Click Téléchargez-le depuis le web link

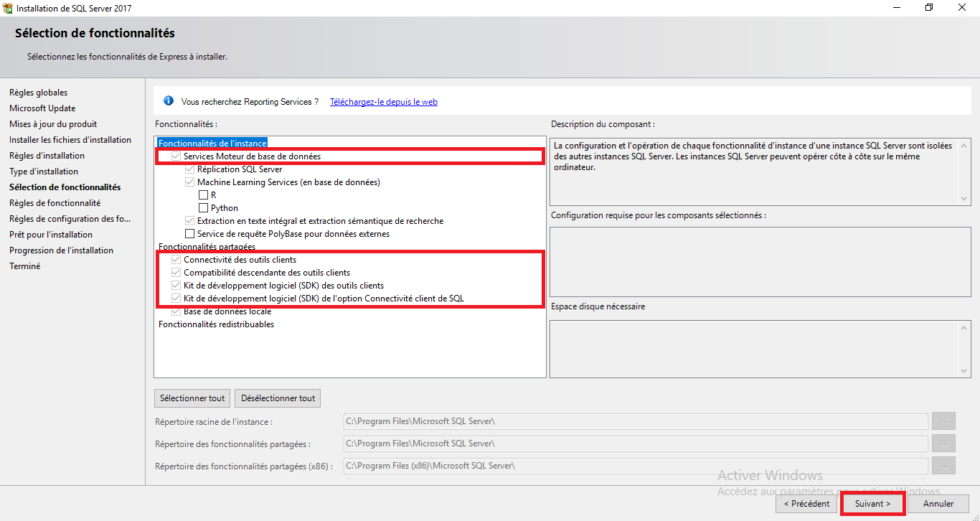383,102
